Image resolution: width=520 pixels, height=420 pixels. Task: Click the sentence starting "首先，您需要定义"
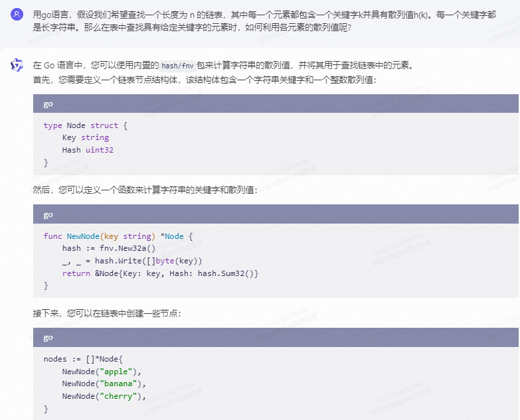[205, 80]
